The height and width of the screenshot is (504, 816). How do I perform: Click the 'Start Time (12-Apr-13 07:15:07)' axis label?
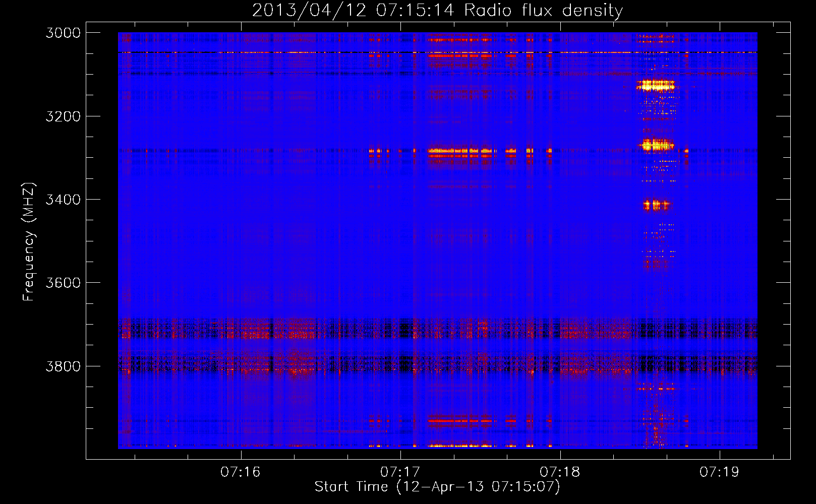pos(437,487)
